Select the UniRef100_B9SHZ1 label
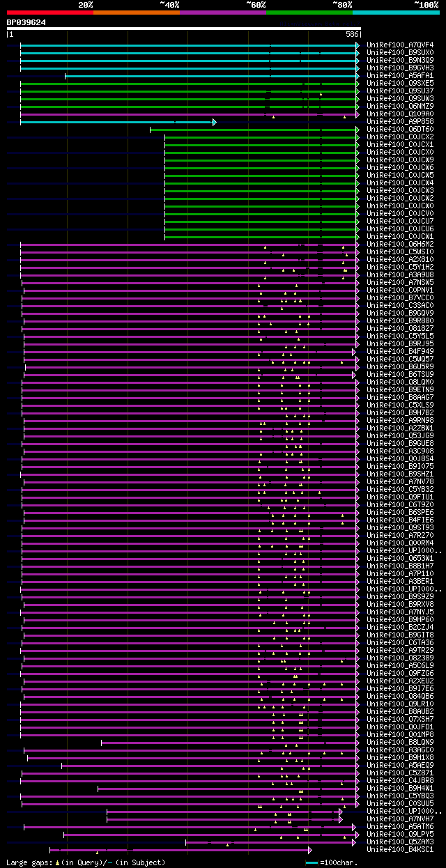 (x=400, y=474)
